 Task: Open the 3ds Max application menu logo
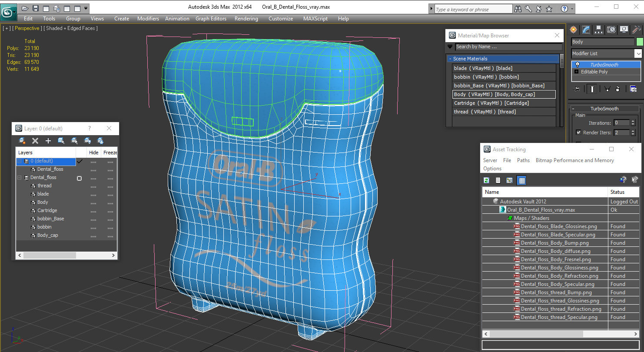8,12
